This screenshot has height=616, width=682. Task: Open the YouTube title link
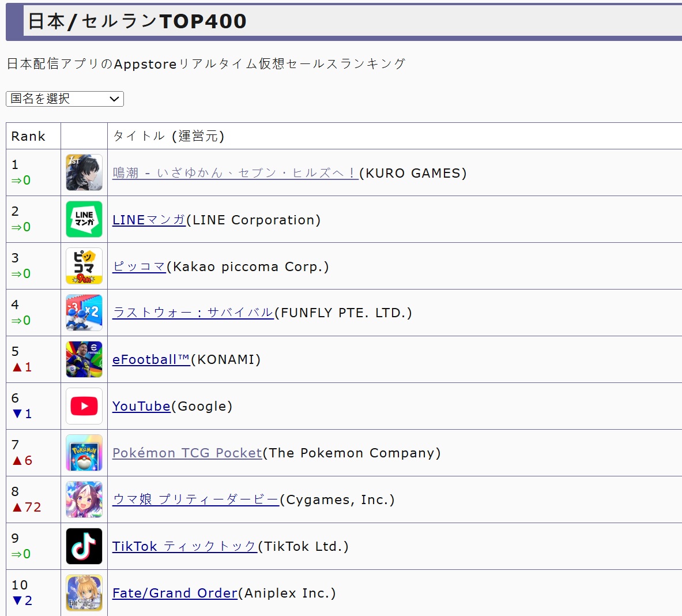tap(141, 406)
